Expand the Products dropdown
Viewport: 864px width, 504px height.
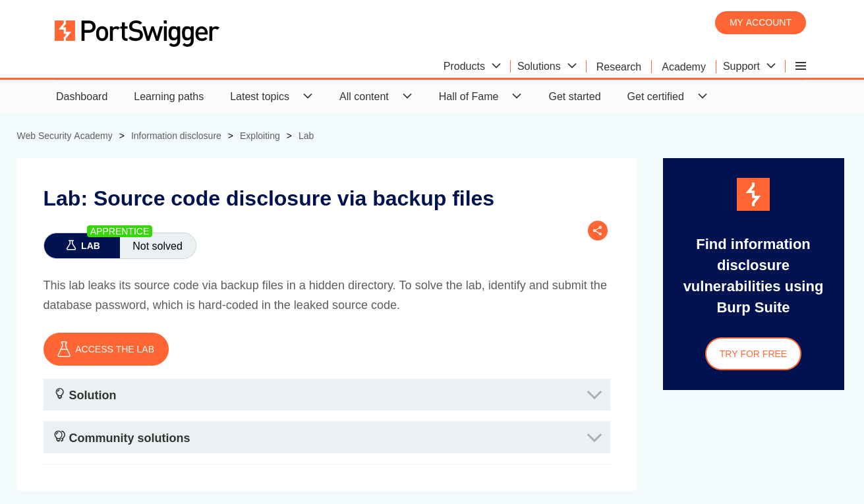point(472,66)
